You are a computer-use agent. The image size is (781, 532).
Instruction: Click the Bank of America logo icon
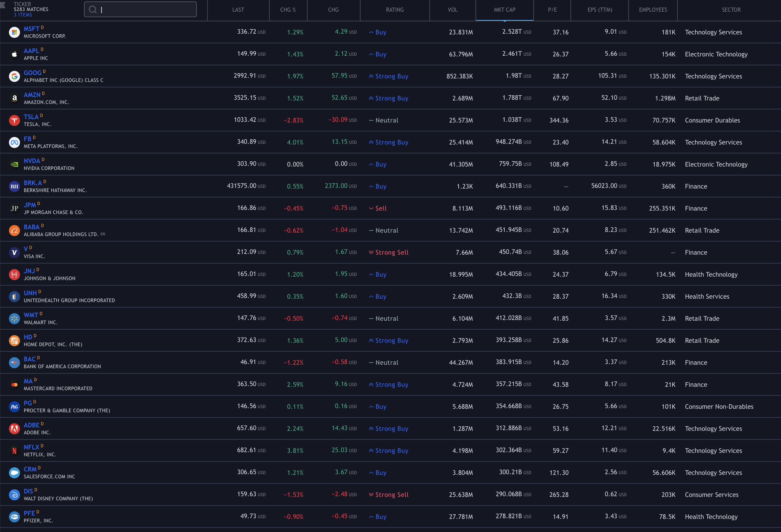click(14, 362)
